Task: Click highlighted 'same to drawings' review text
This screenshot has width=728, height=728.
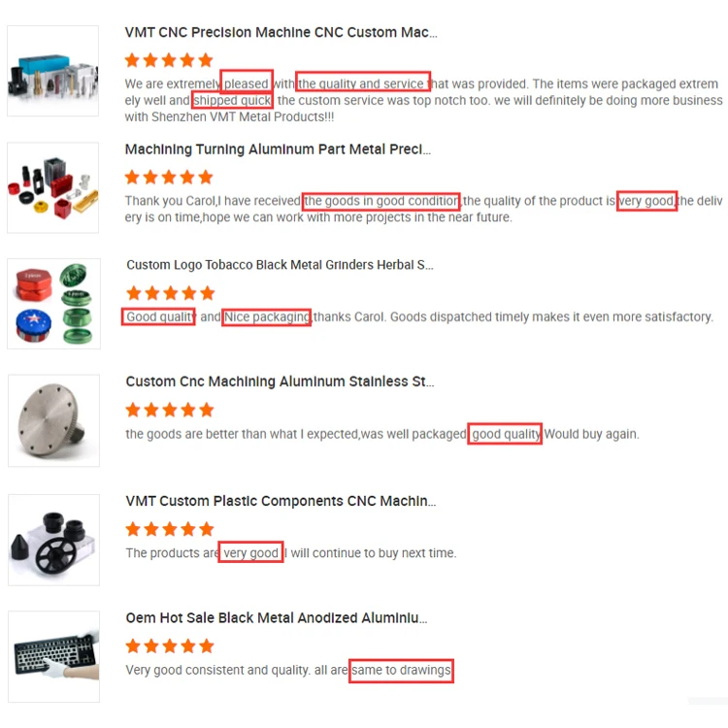Action: (x=401, y=671)
